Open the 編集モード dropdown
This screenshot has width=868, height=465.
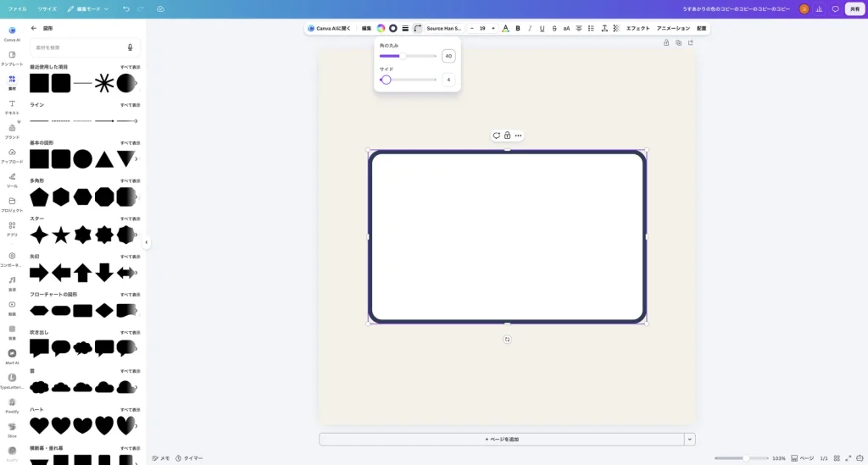[x=88, y=8]
